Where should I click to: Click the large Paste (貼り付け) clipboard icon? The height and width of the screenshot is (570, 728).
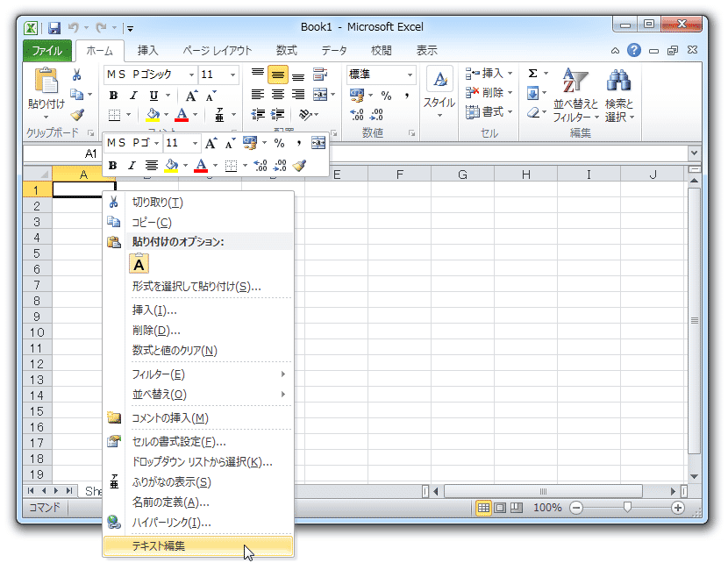click(x=46, y=81)
